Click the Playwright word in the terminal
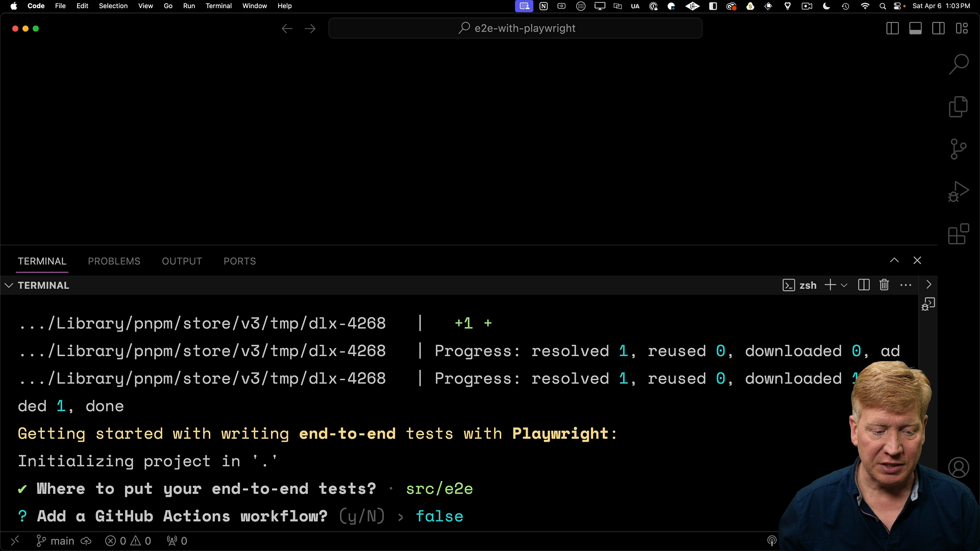This screenshot has width=980, height=551. click(560, 434)
